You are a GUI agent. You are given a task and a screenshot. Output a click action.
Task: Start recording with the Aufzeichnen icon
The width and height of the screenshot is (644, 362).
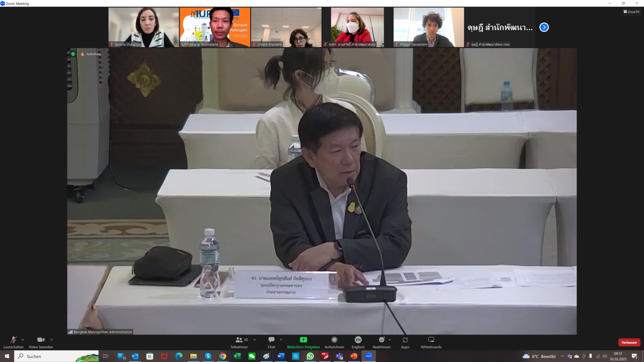334,340
